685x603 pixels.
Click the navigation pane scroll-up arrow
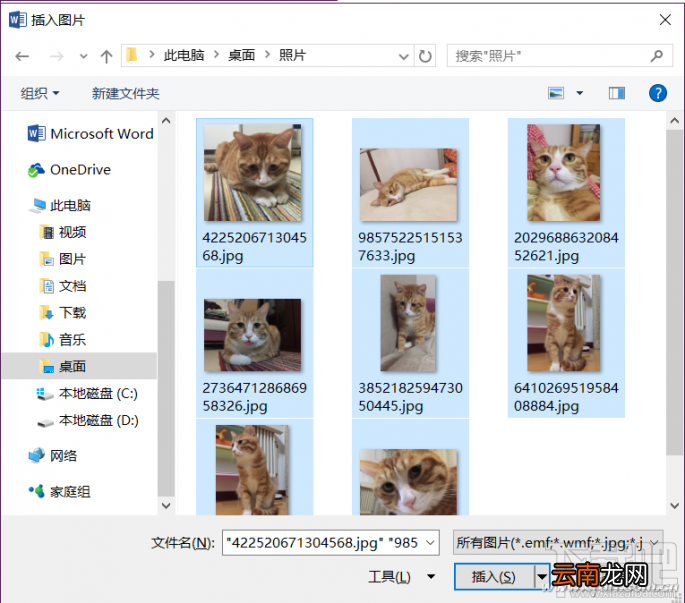(x=166, y=121)
